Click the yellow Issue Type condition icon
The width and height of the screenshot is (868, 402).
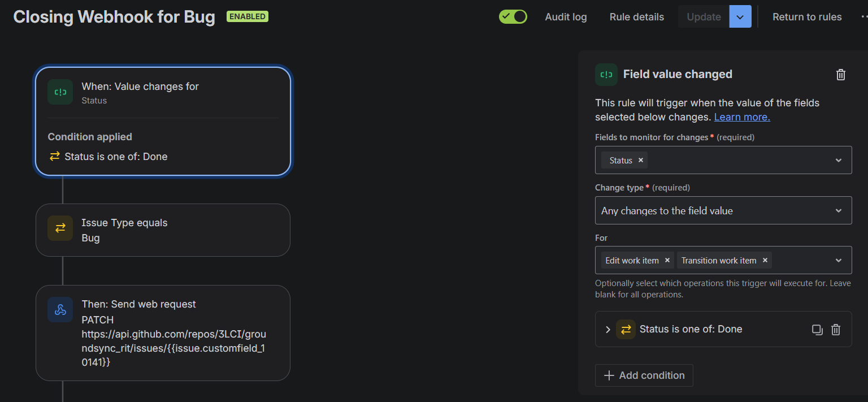click(x=60, y=228)
